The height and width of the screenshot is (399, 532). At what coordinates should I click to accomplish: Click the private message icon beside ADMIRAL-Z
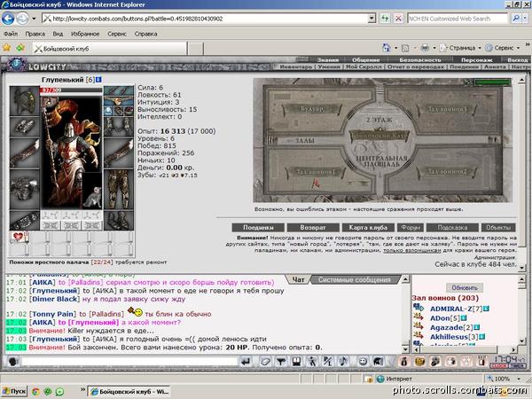click(x=419, y=309)
